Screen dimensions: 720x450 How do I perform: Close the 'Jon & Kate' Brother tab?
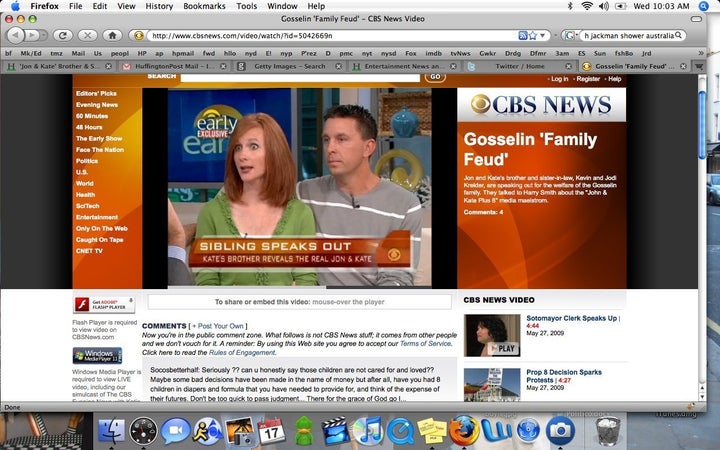point(108,67)
